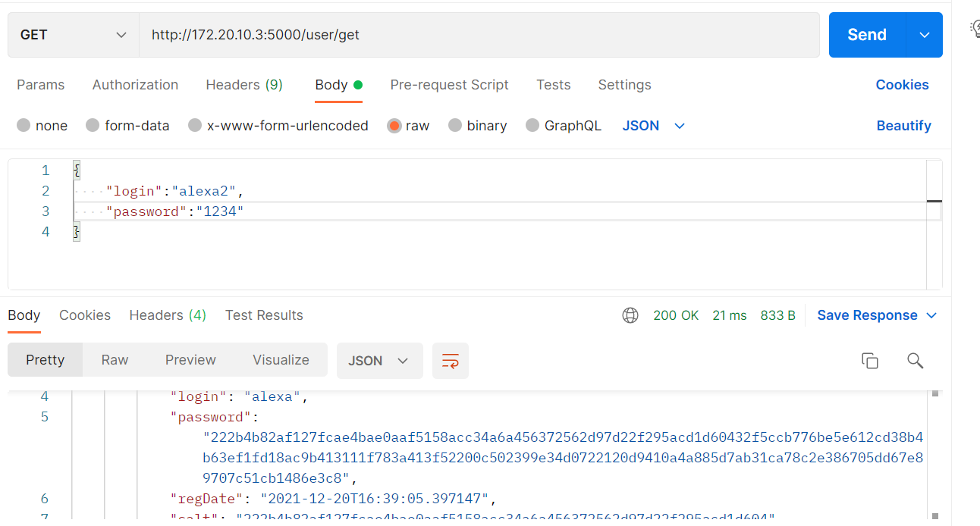The width and height of the screenshot is (980, 526).
Task: Click the response size showing 833 B
Action: click(777, 315)
